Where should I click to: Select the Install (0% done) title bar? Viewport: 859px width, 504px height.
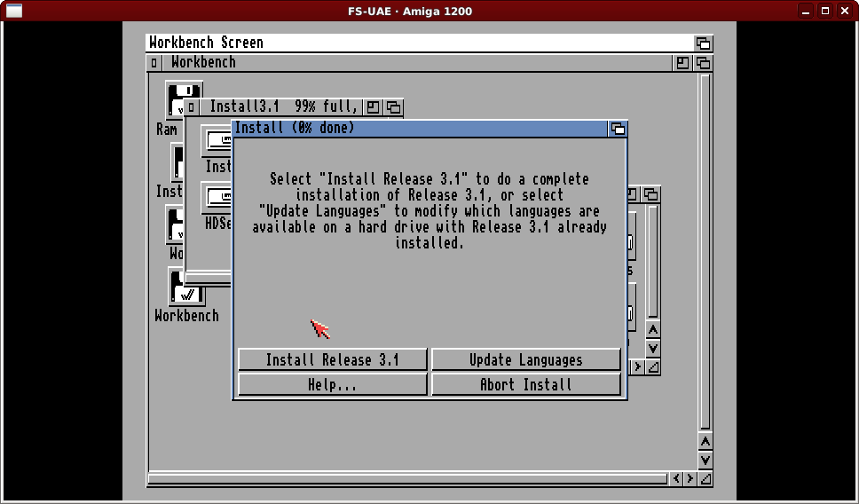coord(421,129)
